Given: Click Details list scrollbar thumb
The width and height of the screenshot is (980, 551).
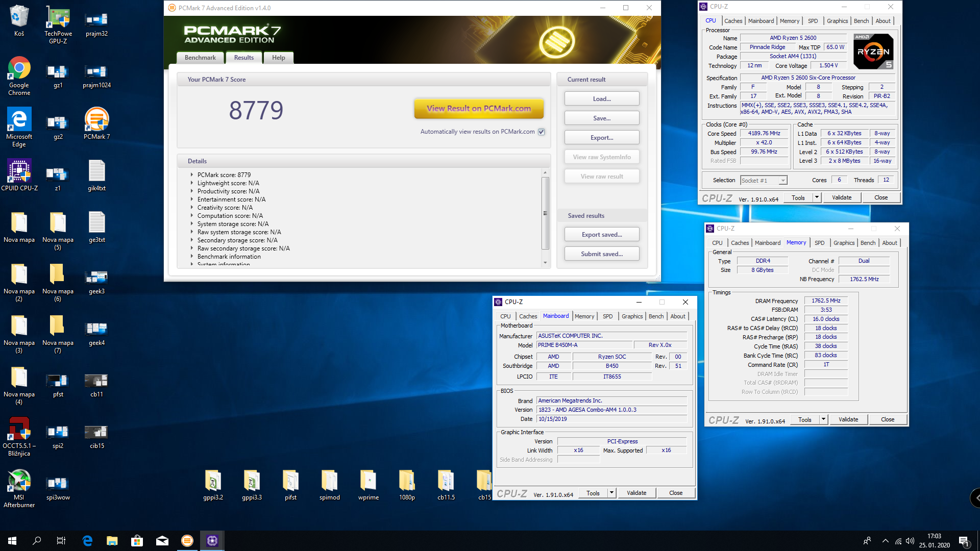Looking at the screenshot, I should click(x=545, y=213).
